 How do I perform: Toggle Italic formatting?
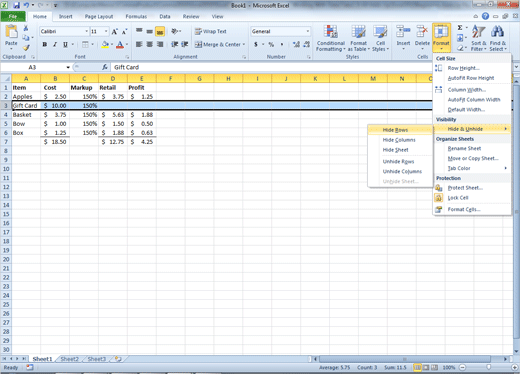point(55,44)
